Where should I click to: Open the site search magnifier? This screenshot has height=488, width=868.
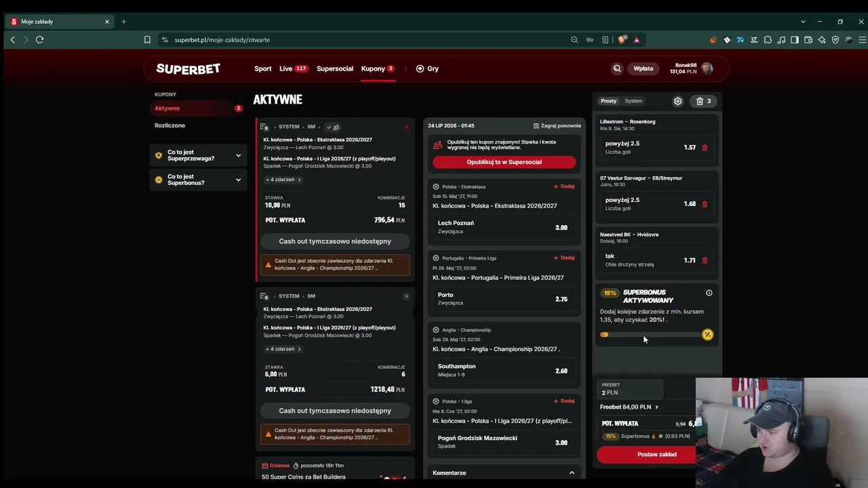(617, 68)
